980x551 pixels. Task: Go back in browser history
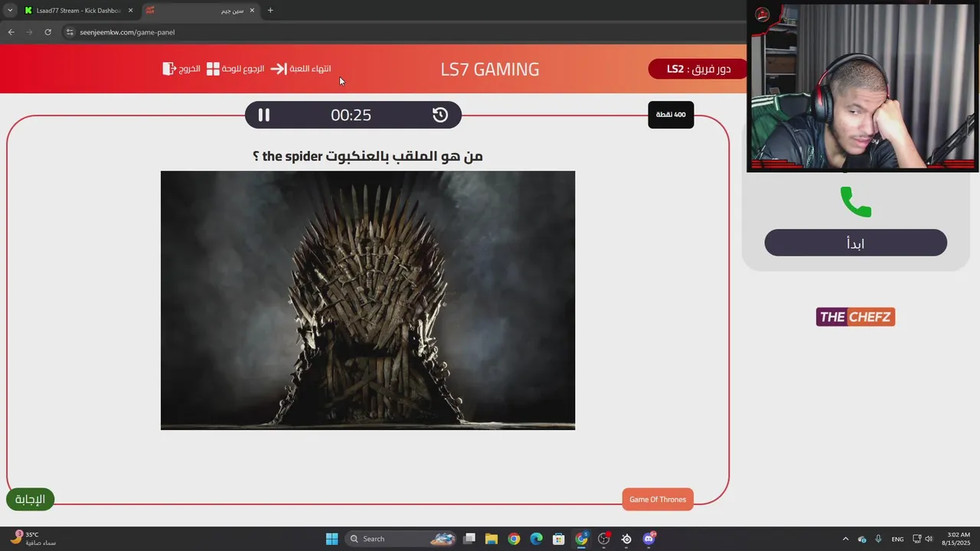click(x=11, y=32)
